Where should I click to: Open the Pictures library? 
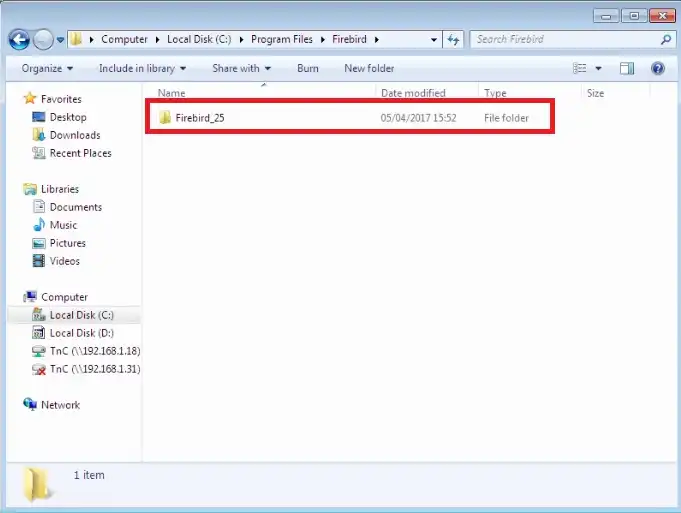[x=68, y=243]
